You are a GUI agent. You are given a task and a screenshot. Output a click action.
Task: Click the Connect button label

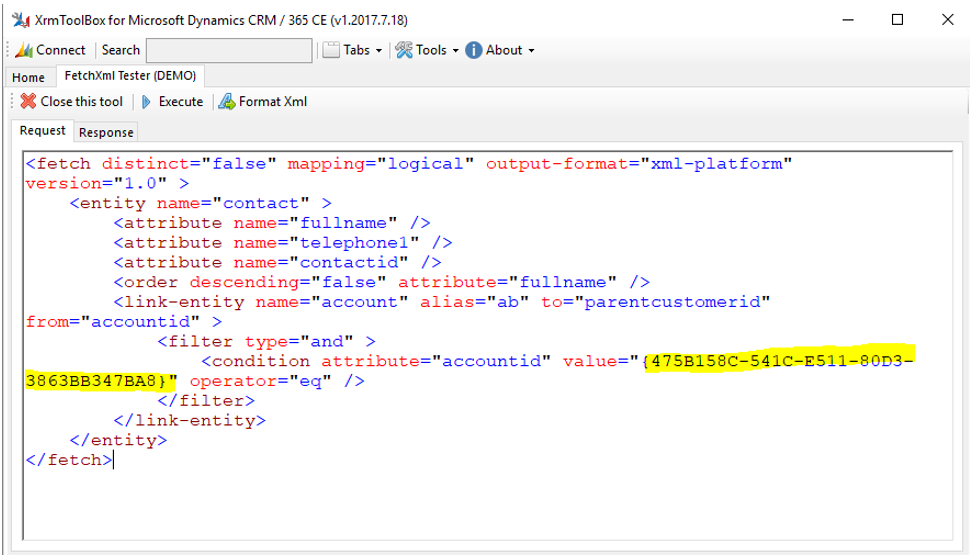pyautogui.click(x=61, y=50)
